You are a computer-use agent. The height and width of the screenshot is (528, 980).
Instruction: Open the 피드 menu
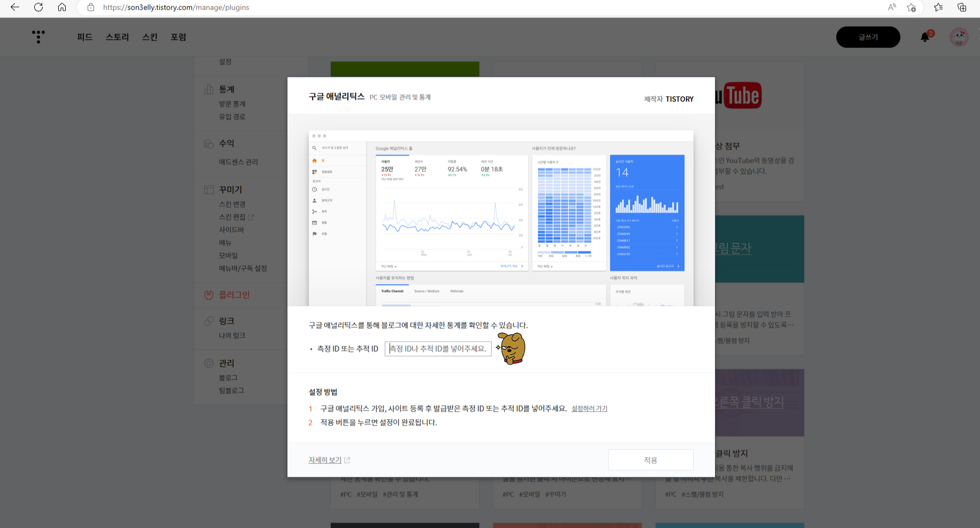coord(85,37)
